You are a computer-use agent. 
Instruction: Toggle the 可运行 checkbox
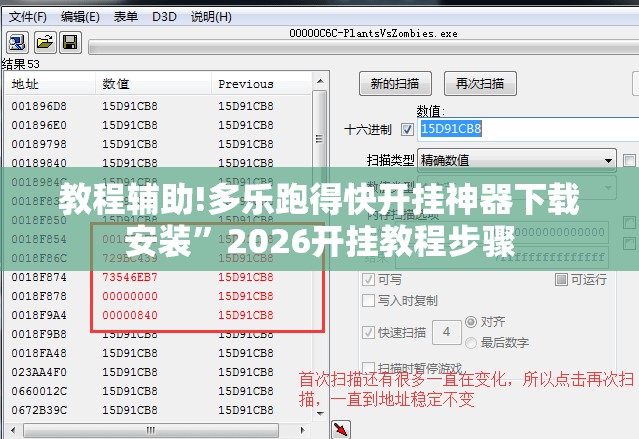click(x=561, y=279)
